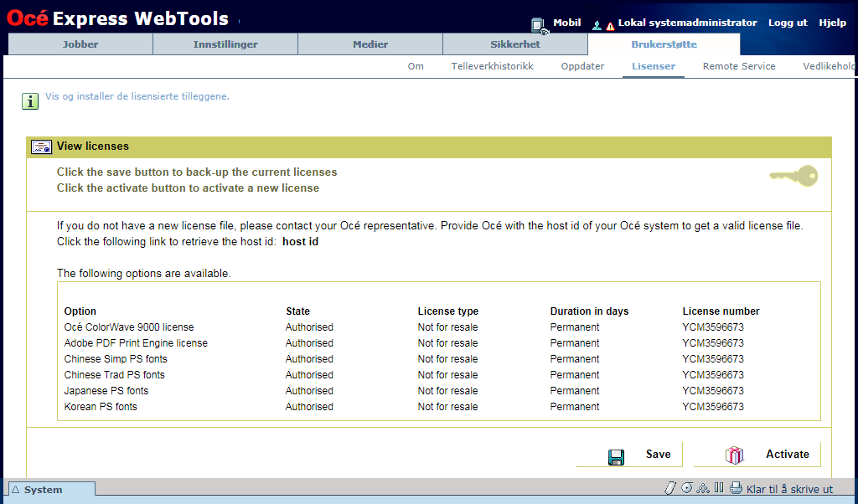The width and height of the screenshot is (858, 504).
Task: Select the Brukerstøtte tab
Action: point(664,44)
